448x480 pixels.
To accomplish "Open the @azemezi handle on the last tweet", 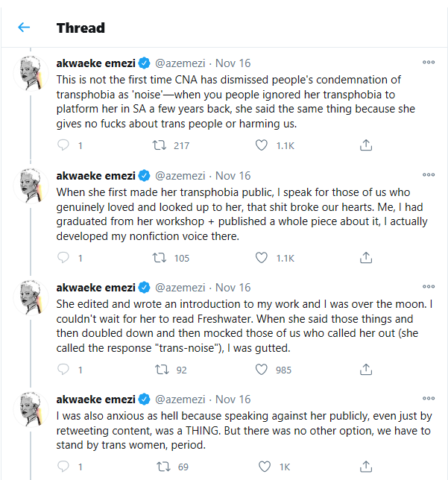I will pos(180,400).
